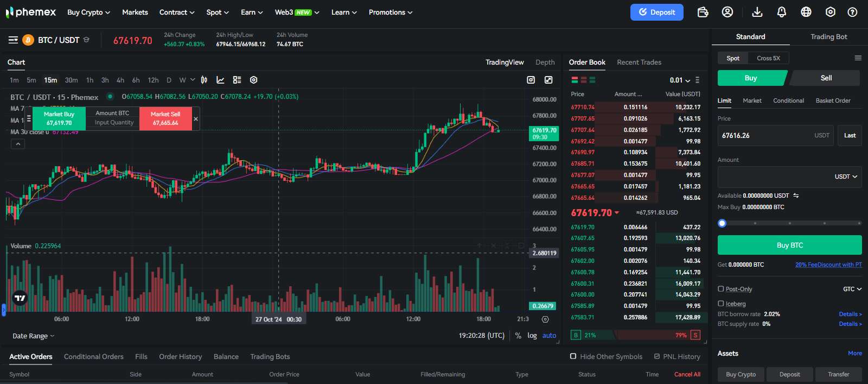Tick the Iceberg checkbox
The width and height of the screenshot is (868, 384).
(721, 304)
